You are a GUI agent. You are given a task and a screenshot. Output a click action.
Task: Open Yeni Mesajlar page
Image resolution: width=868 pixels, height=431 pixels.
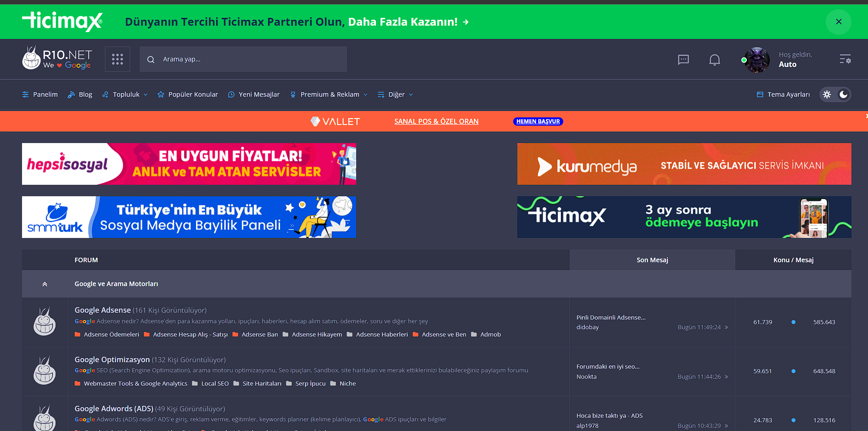point(254,94)
